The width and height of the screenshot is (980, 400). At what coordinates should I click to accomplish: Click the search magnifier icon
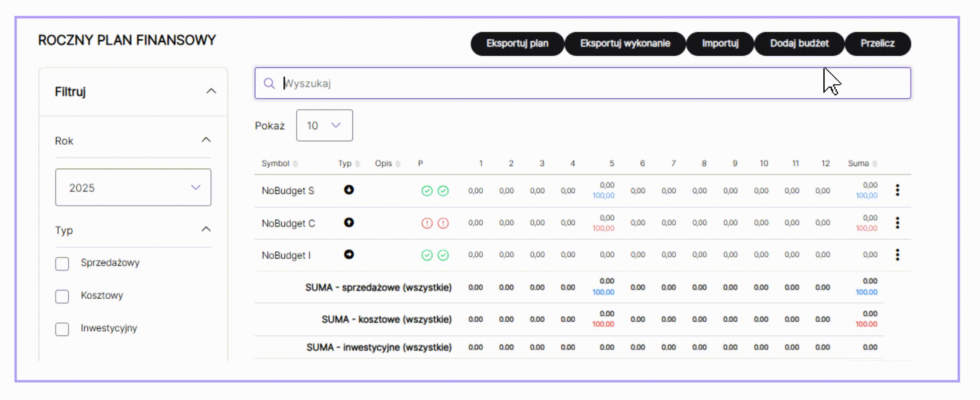coord(269,83)
